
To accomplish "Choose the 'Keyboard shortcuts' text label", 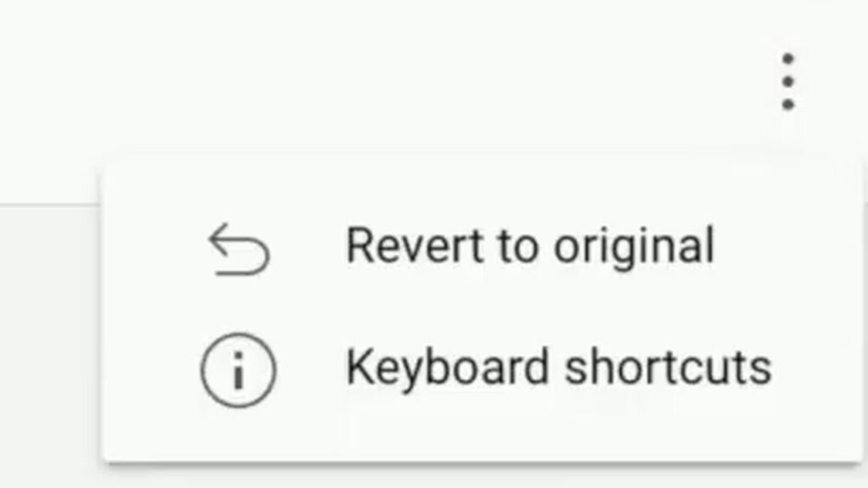I will pos(559,368).
